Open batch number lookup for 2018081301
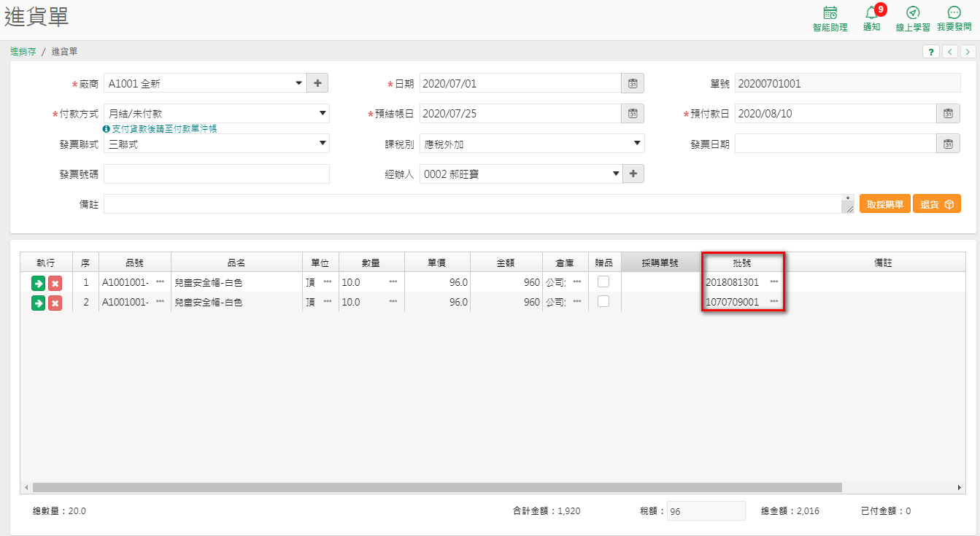Image resolution: width=980 pixels, height=536 pixels. (773, 281)
